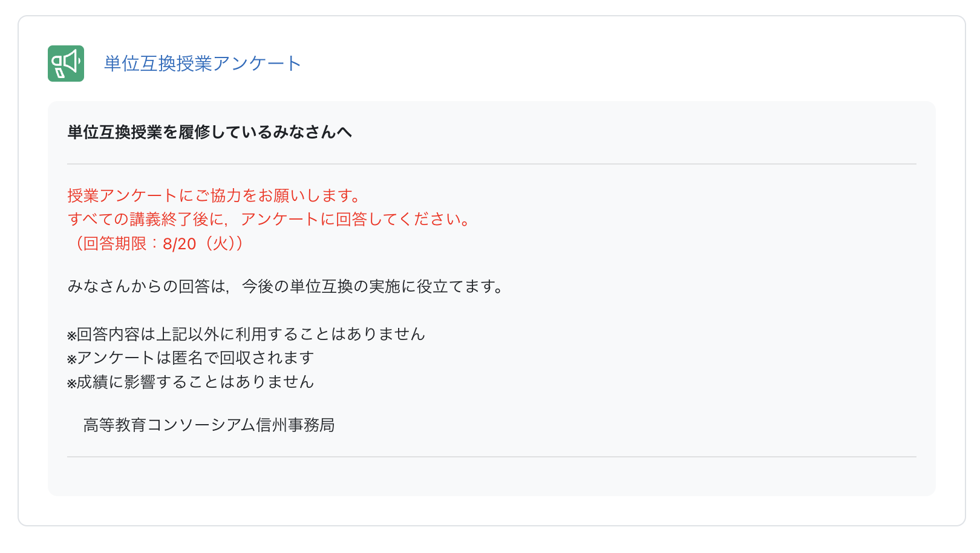Click the divider line below the signature
This screenshot has width=980, height=553.
(x=492, y=457)
